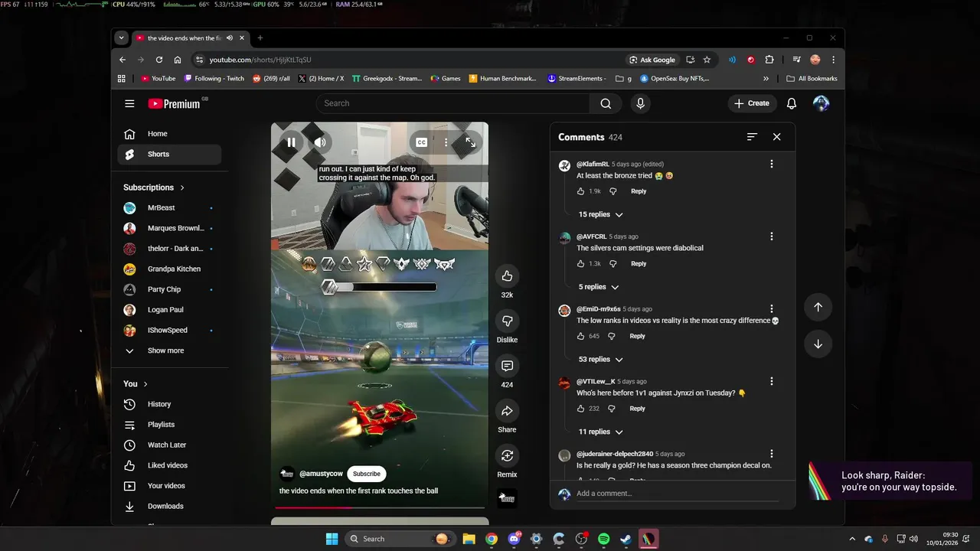Open the Short's three-dot options menu
The width and height of the screenshot is (980, 551).
pos(446,142)
